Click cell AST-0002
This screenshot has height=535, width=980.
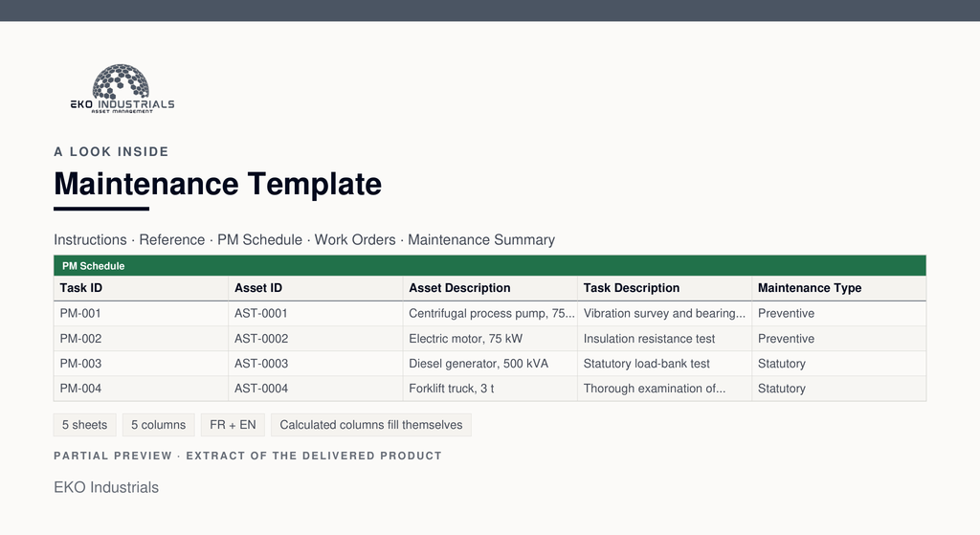pyautogui.click(x=316, y=339)
